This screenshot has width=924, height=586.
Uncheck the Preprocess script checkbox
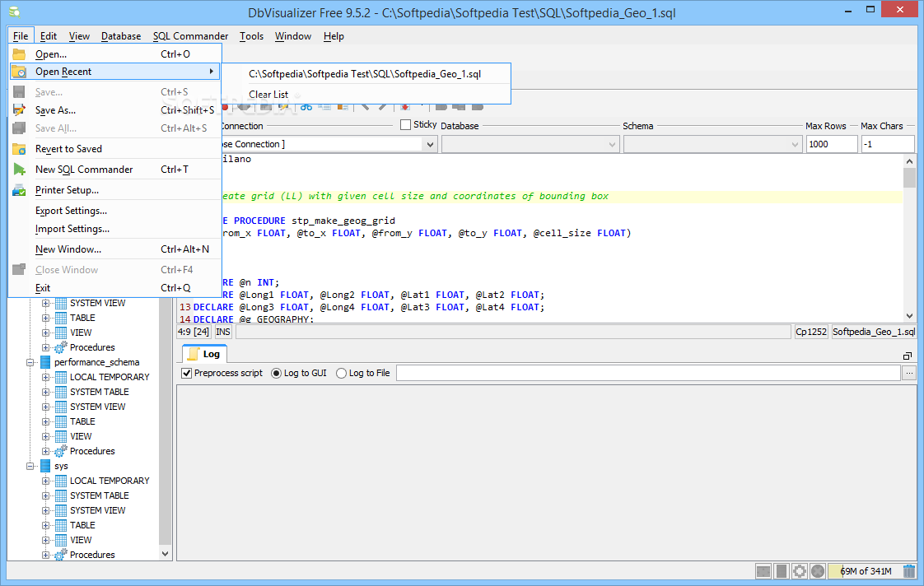point(187,374)
